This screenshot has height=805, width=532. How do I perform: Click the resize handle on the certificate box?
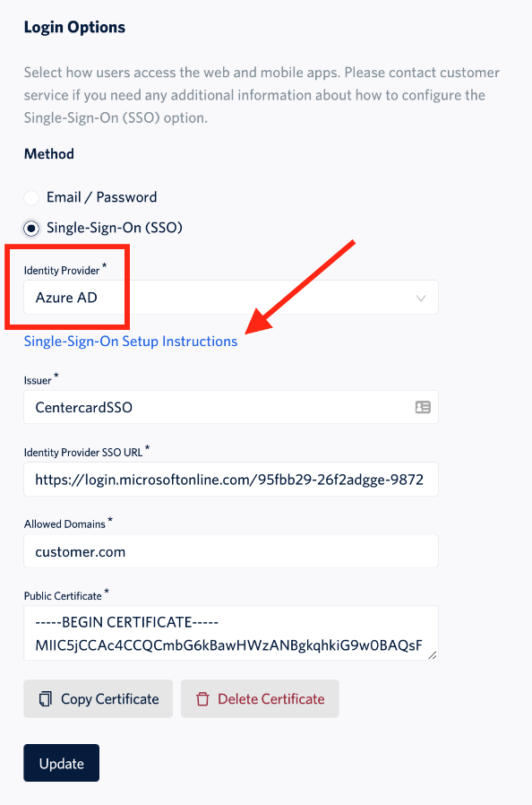pyautogui.click(x=432, y=656)
